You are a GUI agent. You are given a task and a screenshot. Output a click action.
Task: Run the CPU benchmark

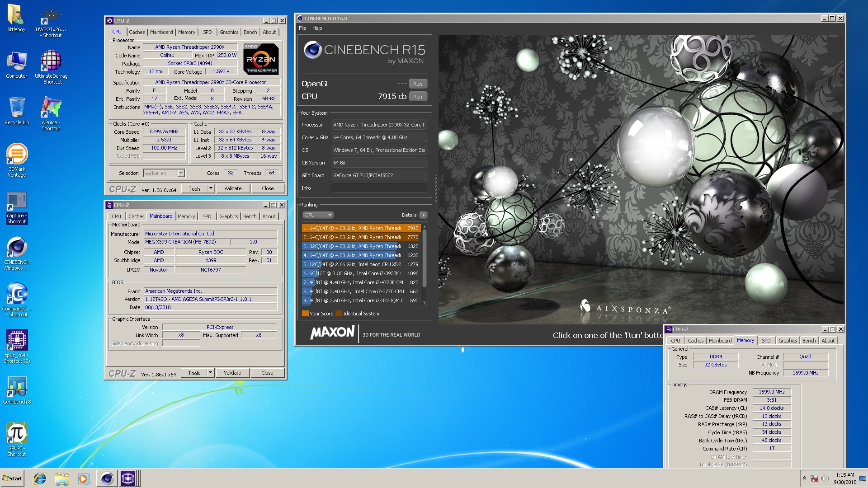[x=417, y=97]
